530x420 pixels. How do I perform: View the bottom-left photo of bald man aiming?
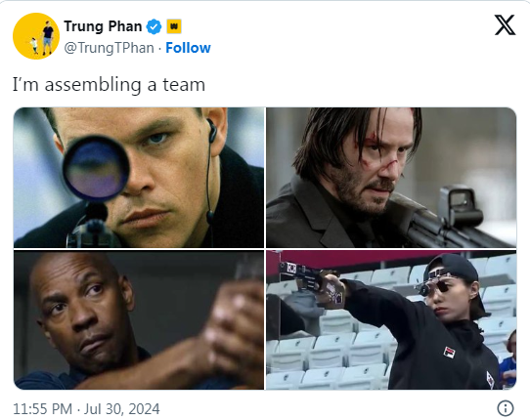click(x=139, y=320)
